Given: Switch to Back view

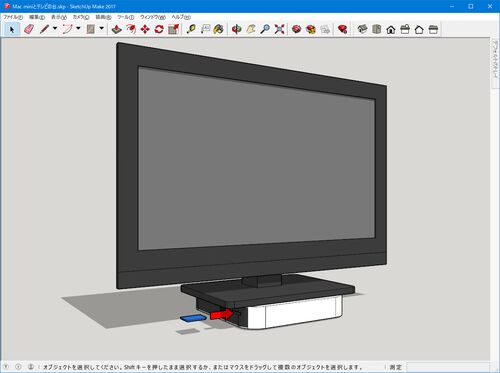Looking at the screenshot, I should click(419, 29).
